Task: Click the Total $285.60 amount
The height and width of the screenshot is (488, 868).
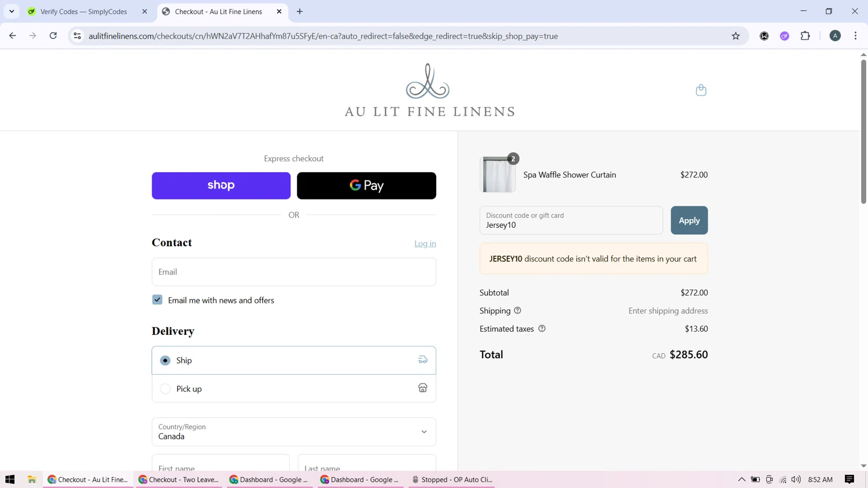Action: [x=689, y=354]
